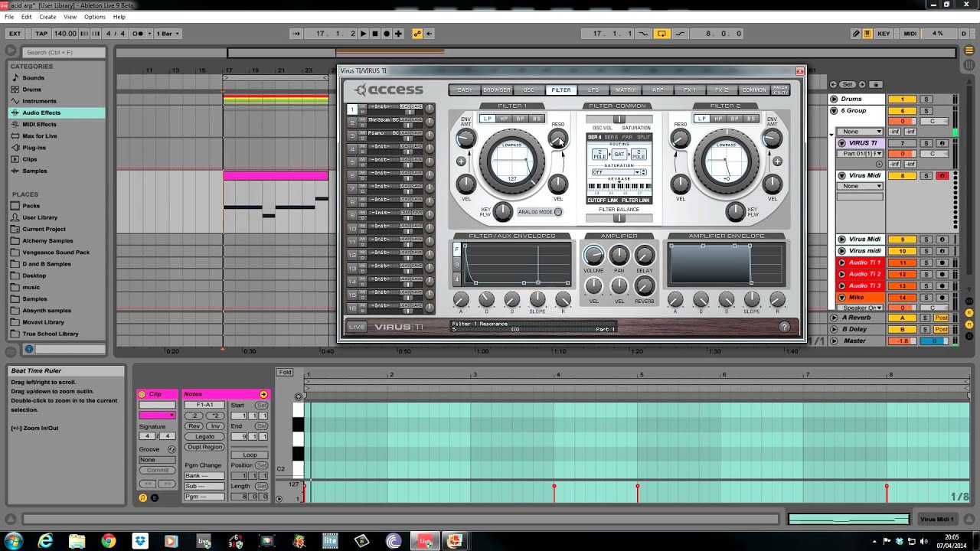This screenshot has height=551, width=980.
Task: Adjust the OSC VOL / Saturation slider
Action: pos(619,119)
